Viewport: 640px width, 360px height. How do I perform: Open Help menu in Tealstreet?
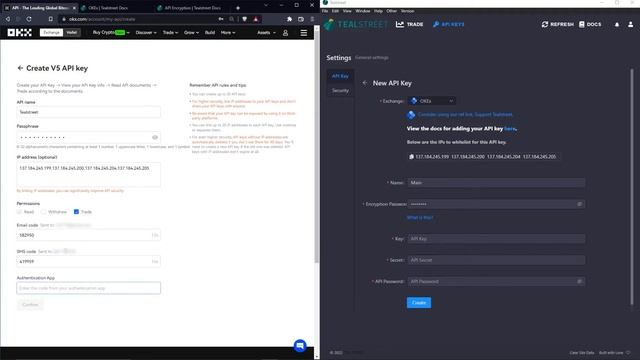(x=378, y=11)
